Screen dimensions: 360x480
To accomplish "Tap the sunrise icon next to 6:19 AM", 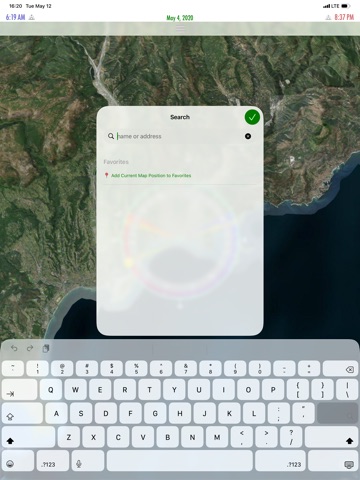I will [x=32, y=17].
